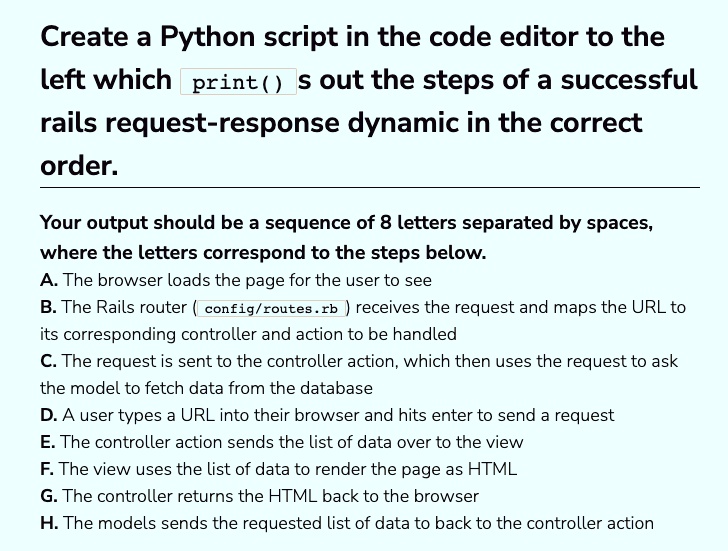Click the config/routes.rb inline code snippet

[x=272, y=309]
